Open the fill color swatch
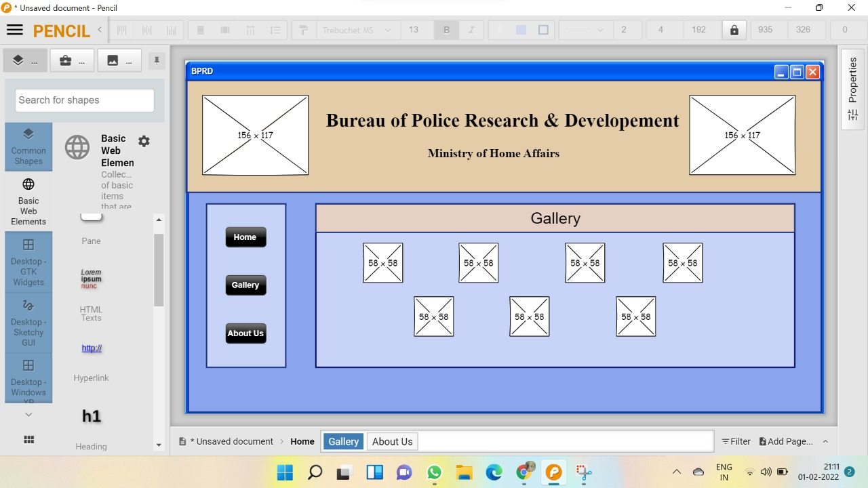This screenshot has height=488, width=868. 521,30
